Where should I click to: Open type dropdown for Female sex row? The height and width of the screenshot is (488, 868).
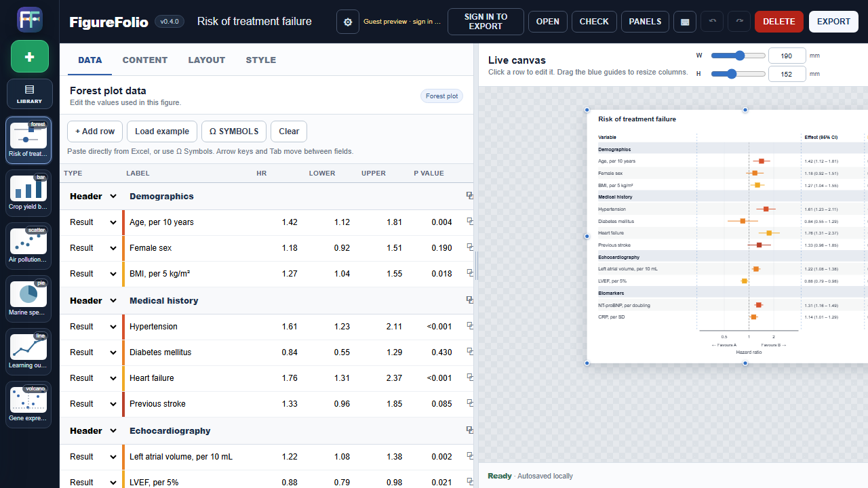94,248
